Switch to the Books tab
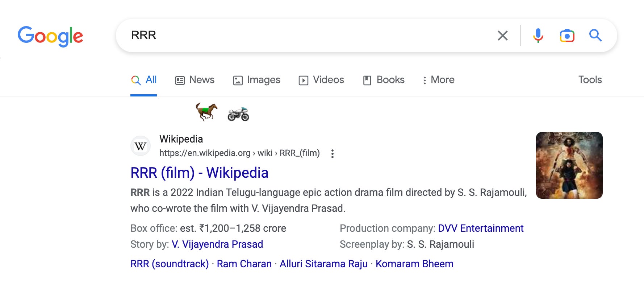644x301 pixels. tap(384, 80)
